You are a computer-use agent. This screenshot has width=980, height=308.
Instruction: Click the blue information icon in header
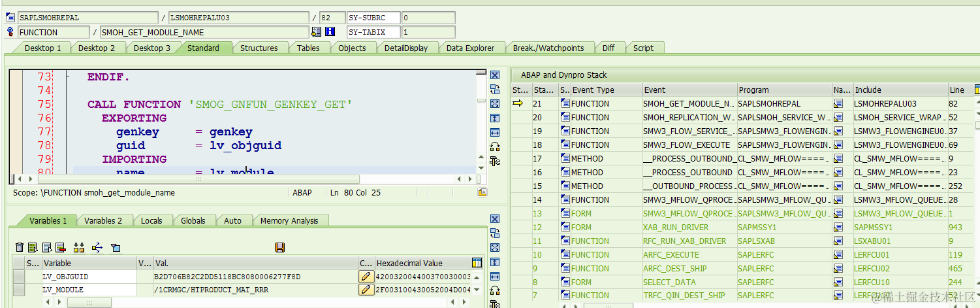pos(330,31)
